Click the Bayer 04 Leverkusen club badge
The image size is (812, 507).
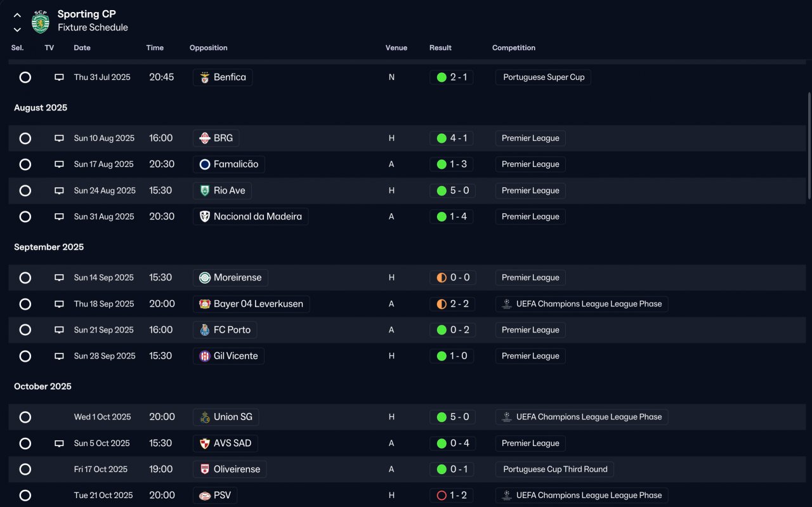tap(204, 304)
